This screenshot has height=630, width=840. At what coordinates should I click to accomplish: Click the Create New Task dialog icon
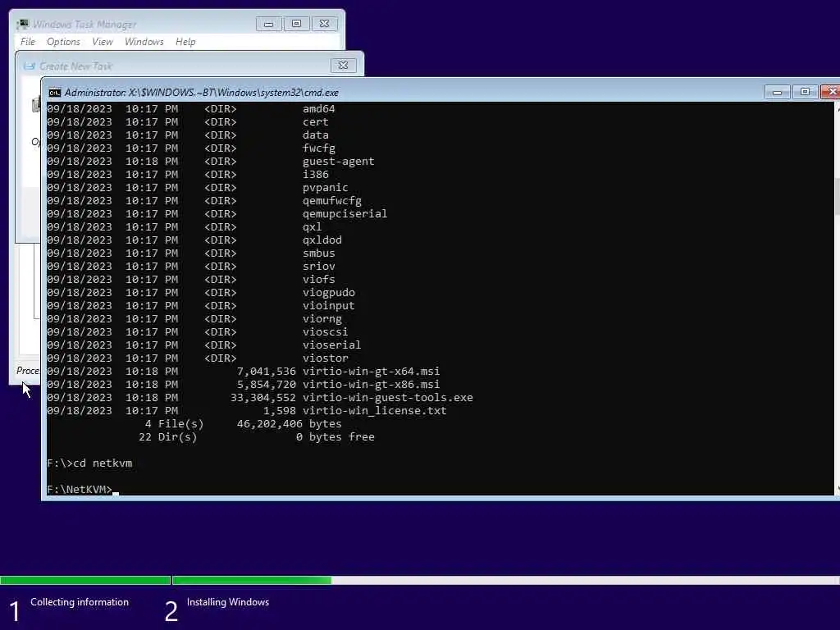pos(30,66)
